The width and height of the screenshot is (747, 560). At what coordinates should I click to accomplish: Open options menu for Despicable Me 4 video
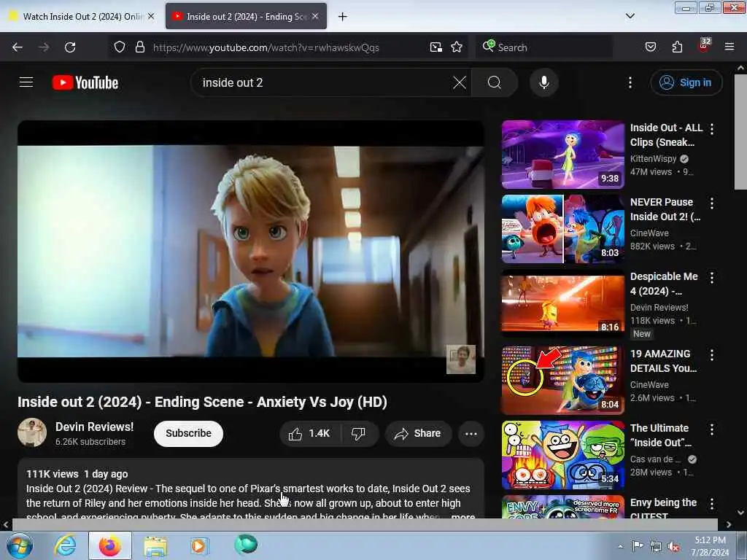[x=712, y=278]
